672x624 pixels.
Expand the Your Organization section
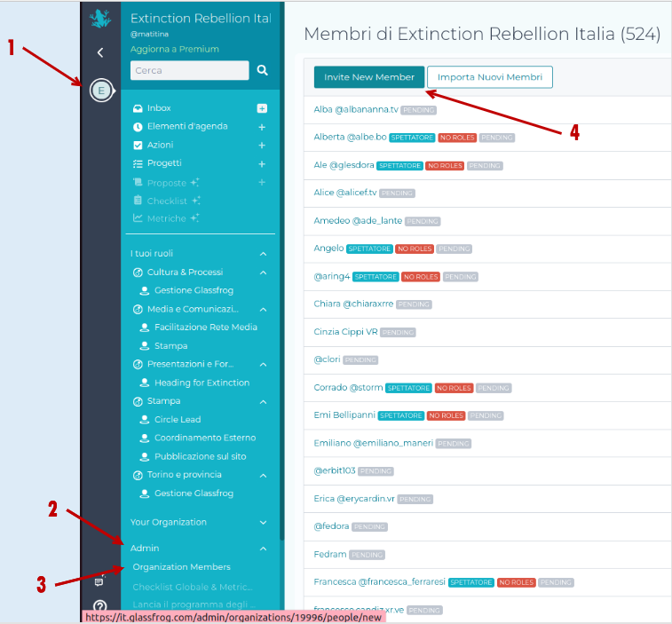click(x=263, y=523)
